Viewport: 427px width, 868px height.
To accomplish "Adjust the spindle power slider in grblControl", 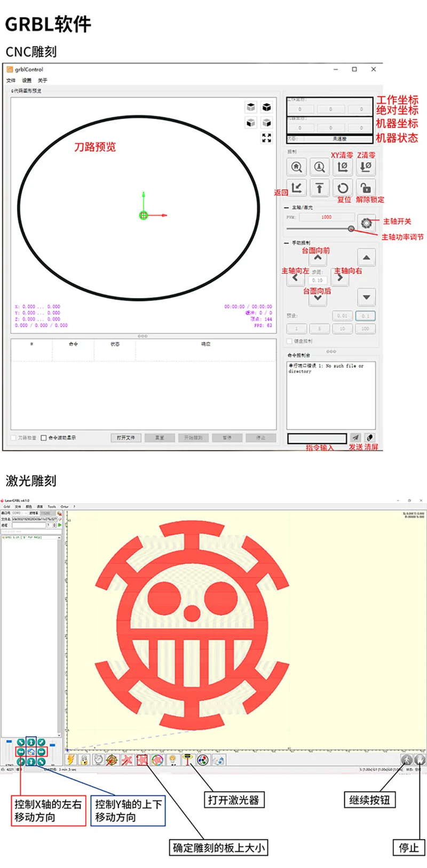I will 351,229.
